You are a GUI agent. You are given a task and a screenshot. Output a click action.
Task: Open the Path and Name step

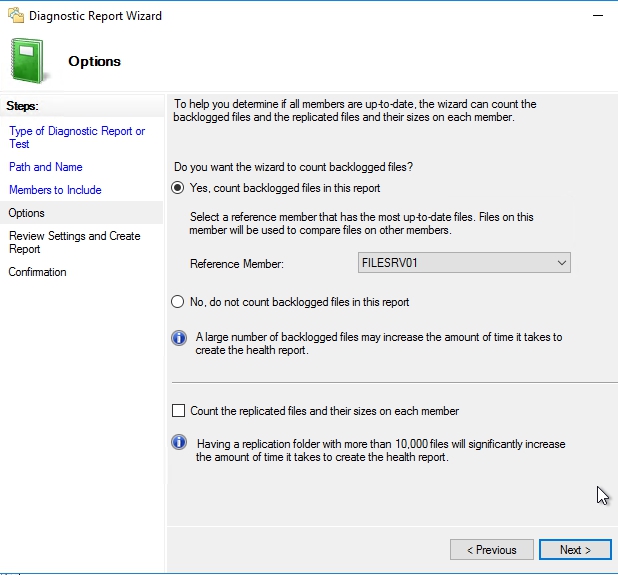point(46,167)
